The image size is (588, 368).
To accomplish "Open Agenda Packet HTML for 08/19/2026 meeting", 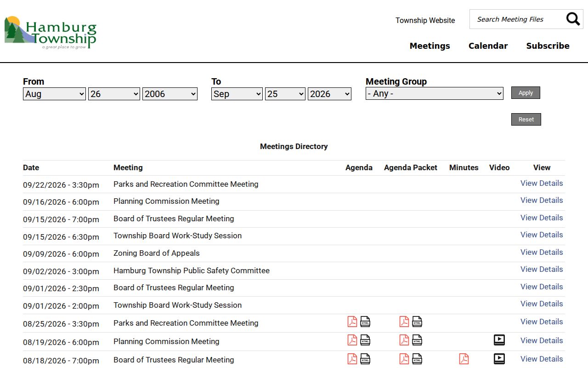I will (x=417, y=340).
